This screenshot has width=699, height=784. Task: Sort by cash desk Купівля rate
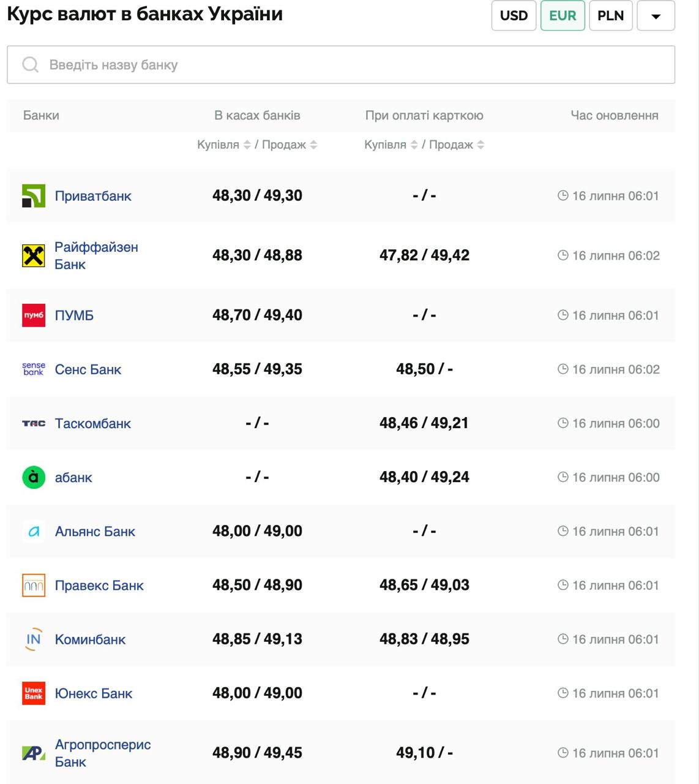point(247,145)
